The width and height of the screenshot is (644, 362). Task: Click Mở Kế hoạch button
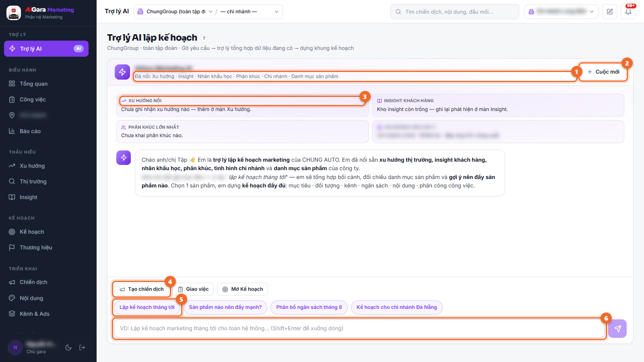click(243, 289)
